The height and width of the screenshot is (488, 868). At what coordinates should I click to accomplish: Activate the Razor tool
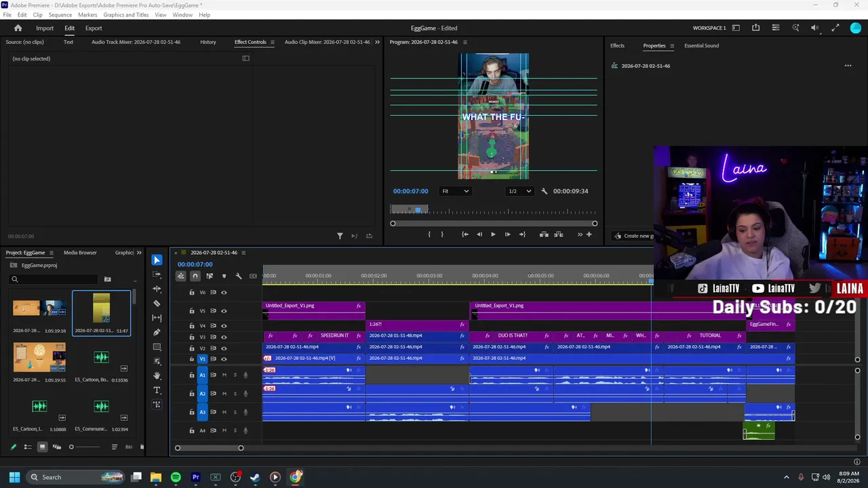pyautogui.click(x=157, y=303)
